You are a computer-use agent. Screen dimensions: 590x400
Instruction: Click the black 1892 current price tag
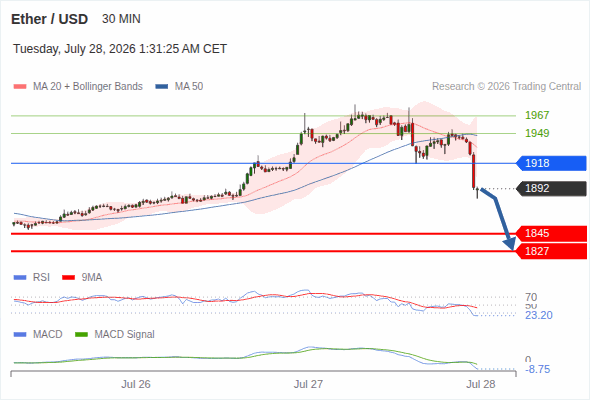pos(551,188)
